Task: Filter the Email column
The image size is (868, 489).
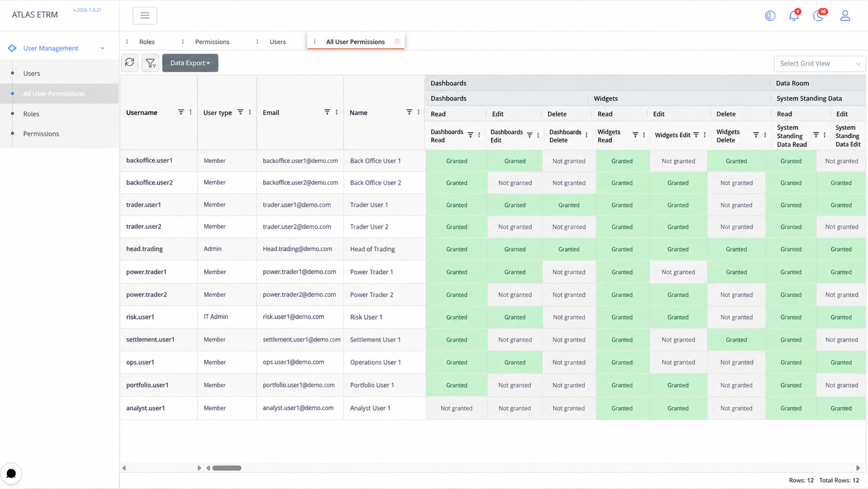Action: 327,112
